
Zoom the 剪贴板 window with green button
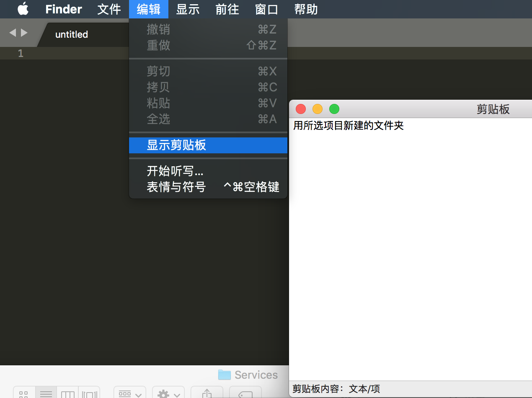[x=334, y=109]
